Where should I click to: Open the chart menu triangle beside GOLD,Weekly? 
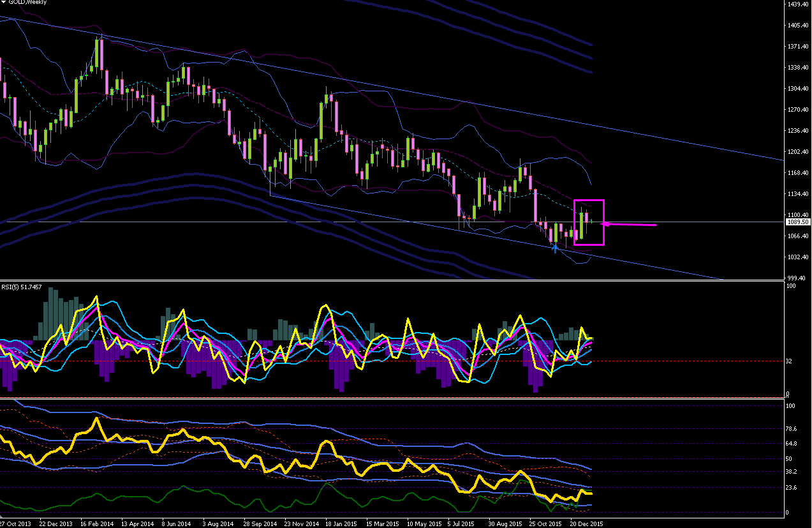3,3
